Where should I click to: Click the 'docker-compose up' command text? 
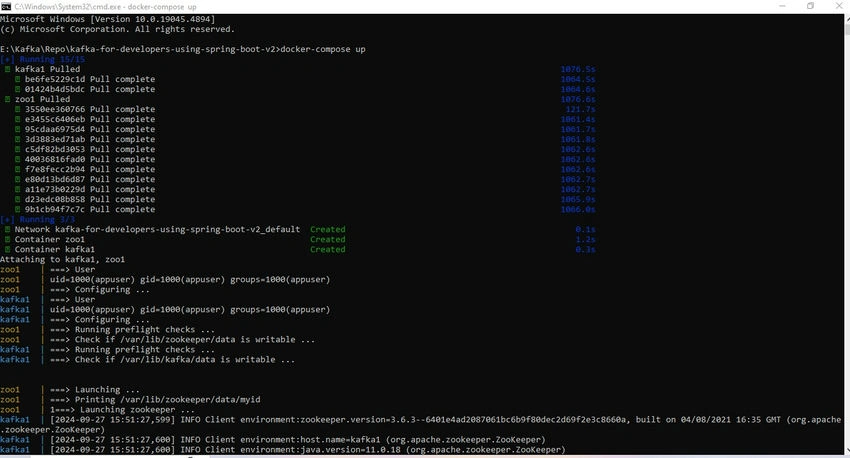click(323, 49)
